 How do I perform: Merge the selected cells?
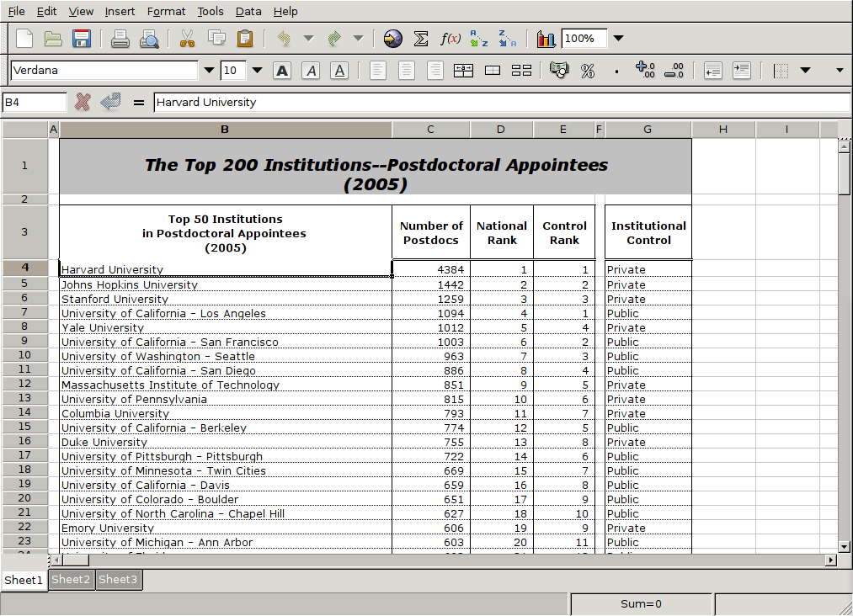(x=493, y=70)
